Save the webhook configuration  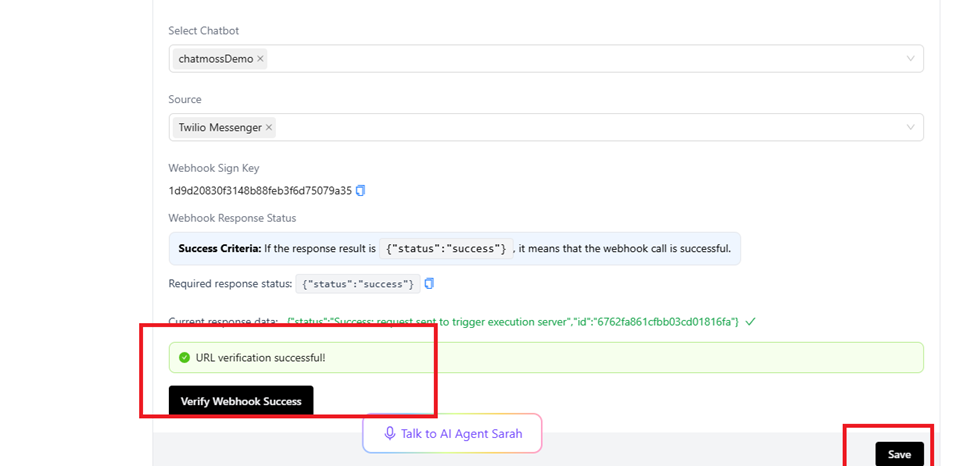click(899, 454)
